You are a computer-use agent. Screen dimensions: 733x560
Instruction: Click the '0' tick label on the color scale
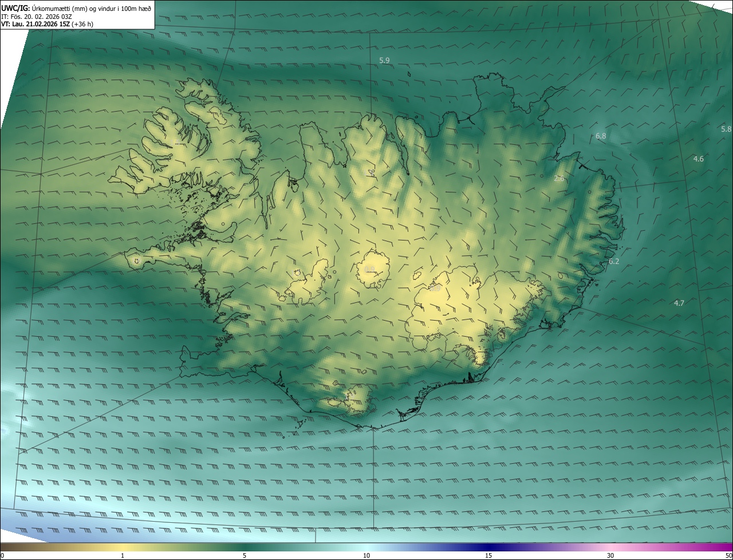click(x=2, y=555)
